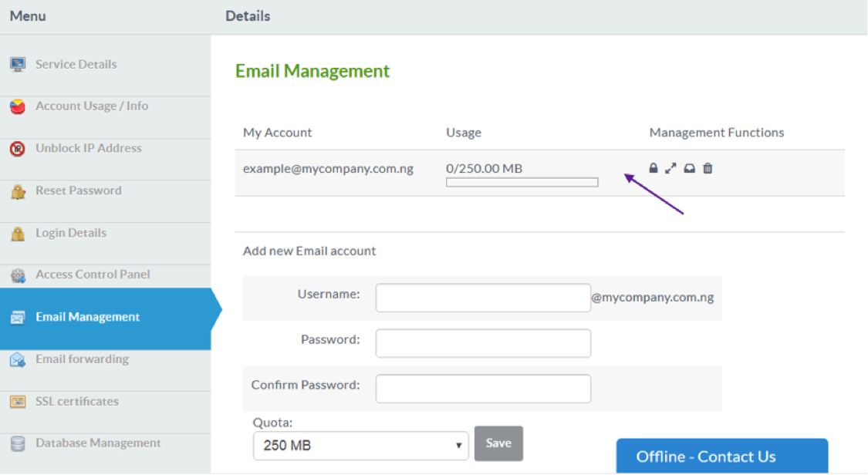Click the Usage column header

click(464, 133)
